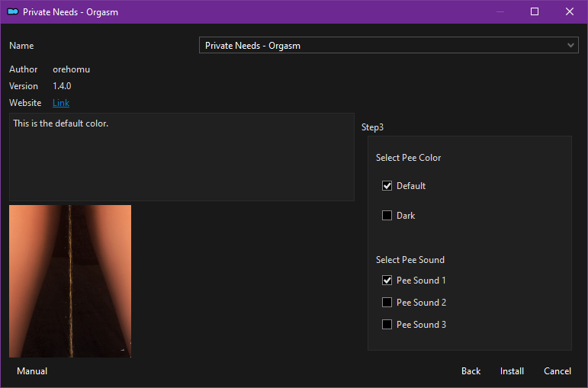Check the Pee Sound 3 box

click(387, 325)
